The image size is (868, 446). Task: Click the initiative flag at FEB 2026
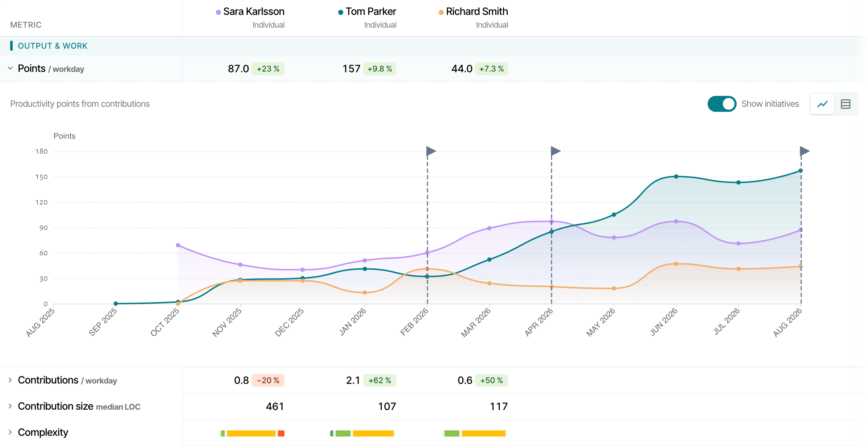click(431, 151)
